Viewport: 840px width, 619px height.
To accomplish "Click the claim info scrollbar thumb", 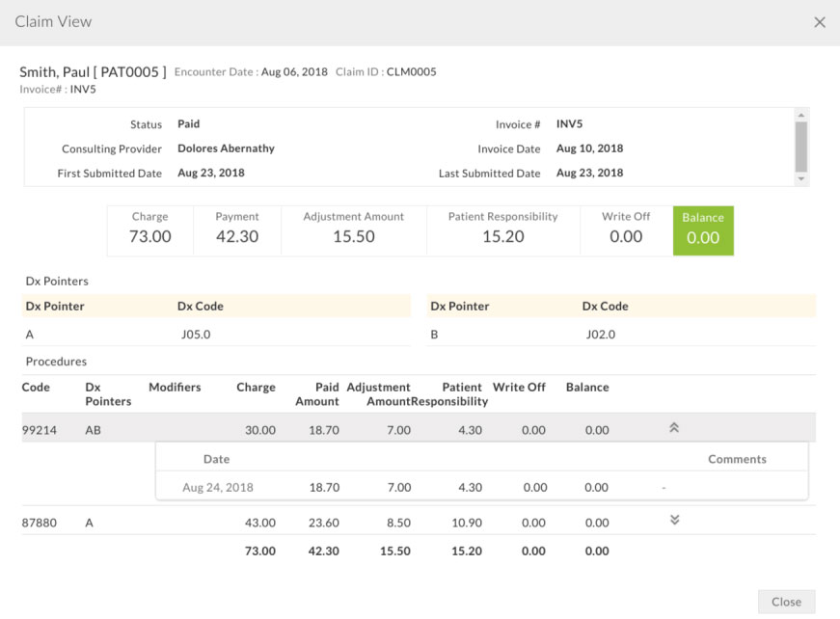I will pyautogui.click(x=800, y=145).
